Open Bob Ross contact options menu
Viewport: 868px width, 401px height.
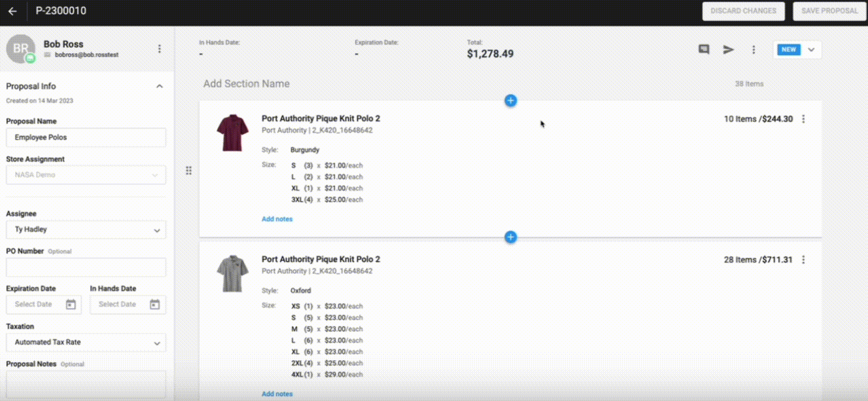(159, 49)
